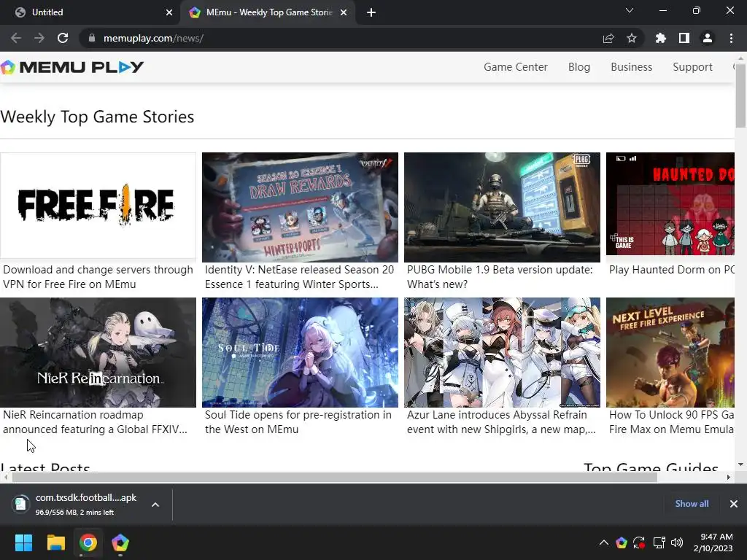Open 'NieR Reincarnation roadmap announced' link

95,422
